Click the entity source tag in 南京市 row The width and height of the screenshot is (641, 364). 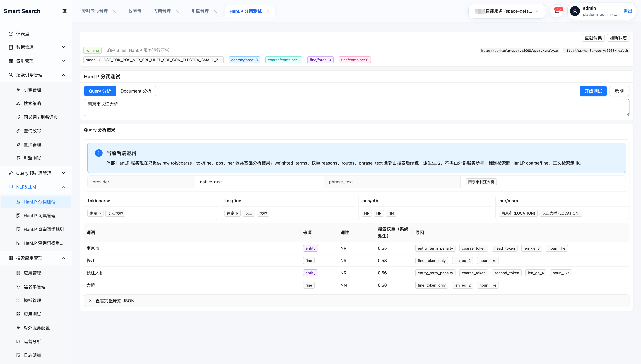[310, 248]
